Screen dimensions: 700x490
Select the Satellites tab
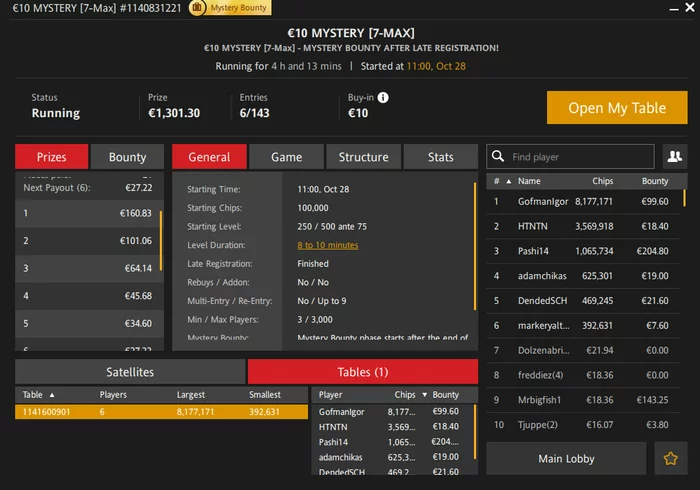(130, 372)
